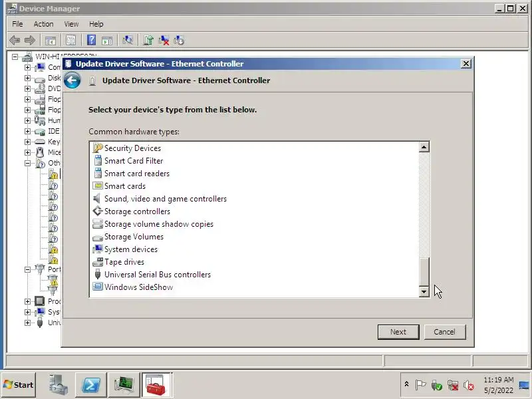
Task: Expand the Mice and pointing devices node
Action: pyautogui.click(x=27, y=152)
